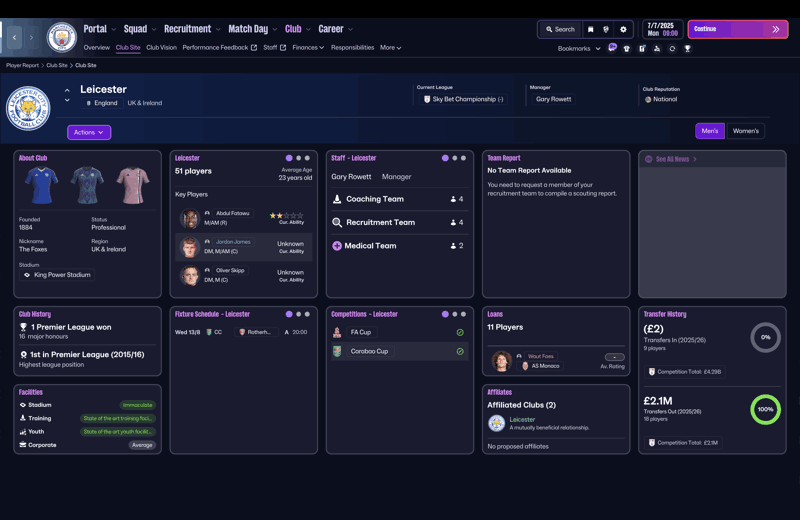Open Sky Bet Championship league link
Image resolution: width=800 pixels, height=520 pixels.
tap(464, 99)
